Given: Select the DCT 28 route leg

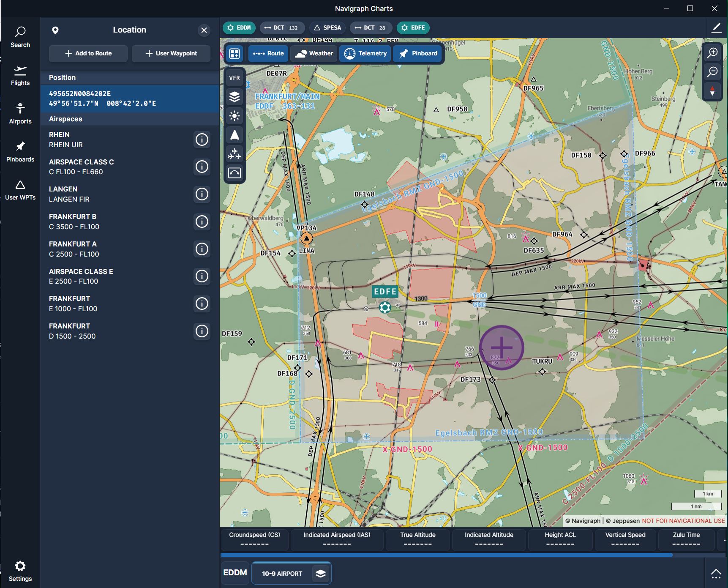Looking at the screenshot, I should pos(371,28).
